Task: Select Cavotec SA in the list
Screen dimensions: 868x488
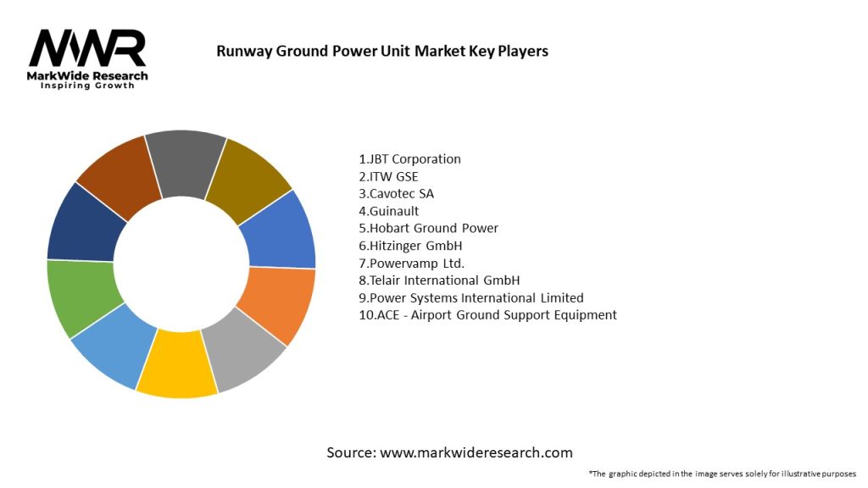Action: (x=396, y=193)
